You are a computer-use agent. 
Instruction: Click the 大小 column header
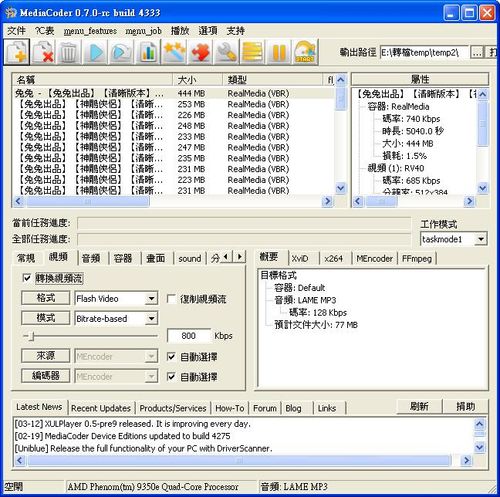pos(197,80)
